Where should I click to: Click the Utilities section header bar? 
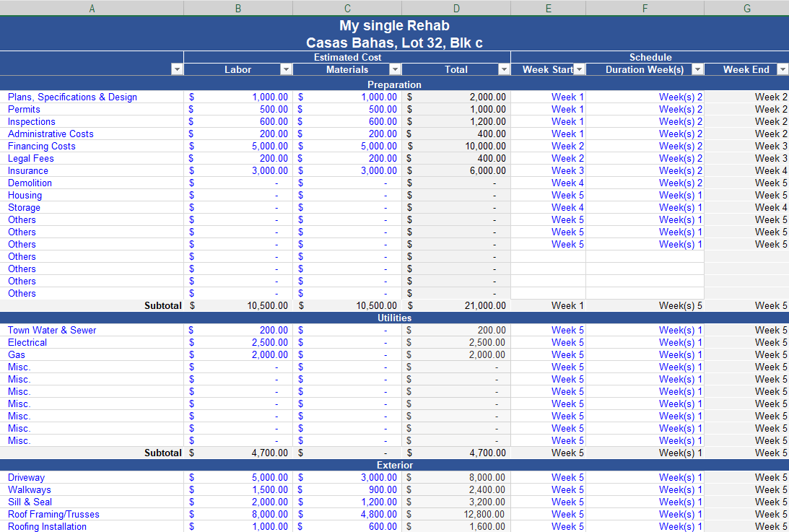click(x=394, y=318)
